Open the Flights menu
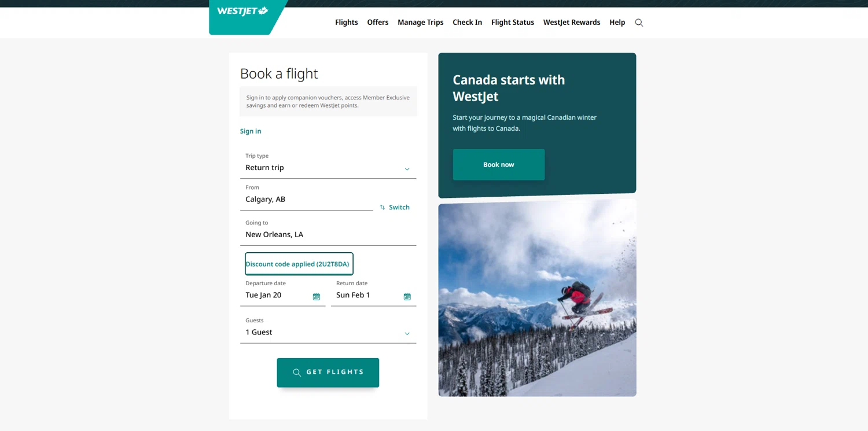This screenshot has height=431, width=868. pos(346,23)
